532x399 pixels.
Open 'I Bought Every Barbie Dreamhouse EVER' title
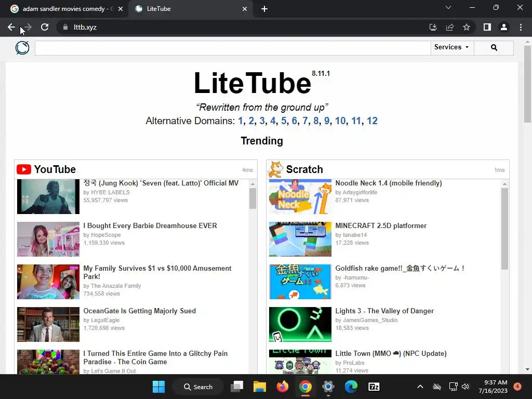point(150,225)
